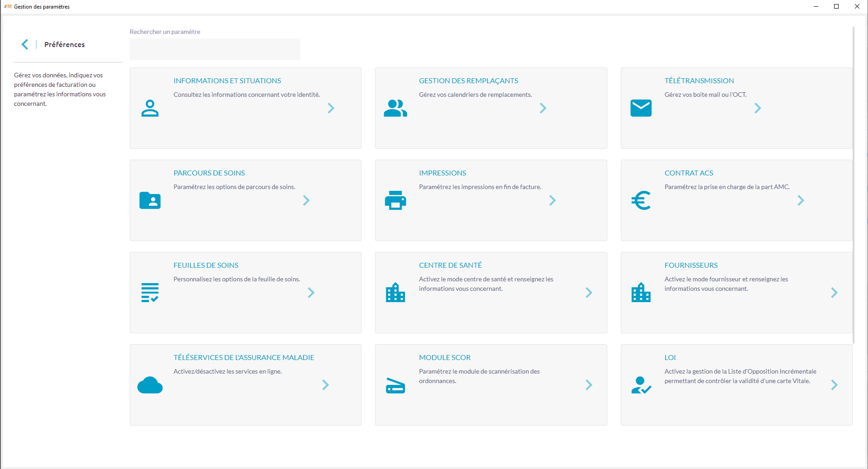
Task: Click the folder-person icon in Parcours de Soins
Action: [x=150, y=200]
